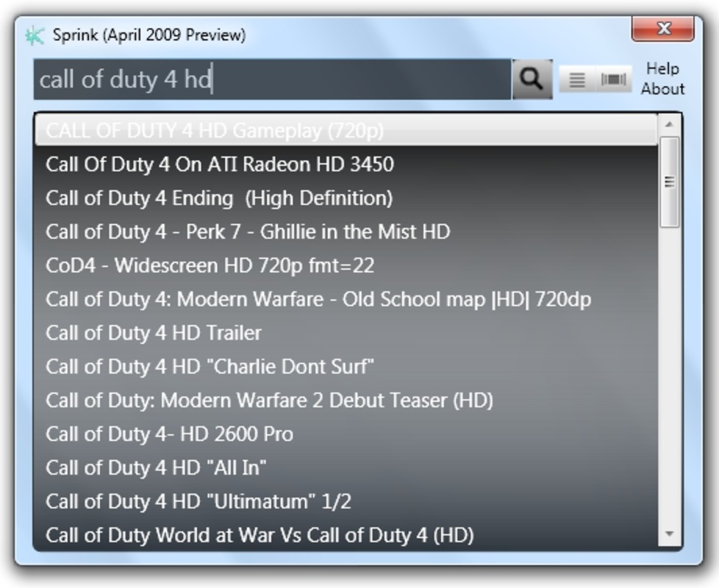
Task: Select "Call of Duty 4 Ending (High Definition)"
Action: pos(346,198)
